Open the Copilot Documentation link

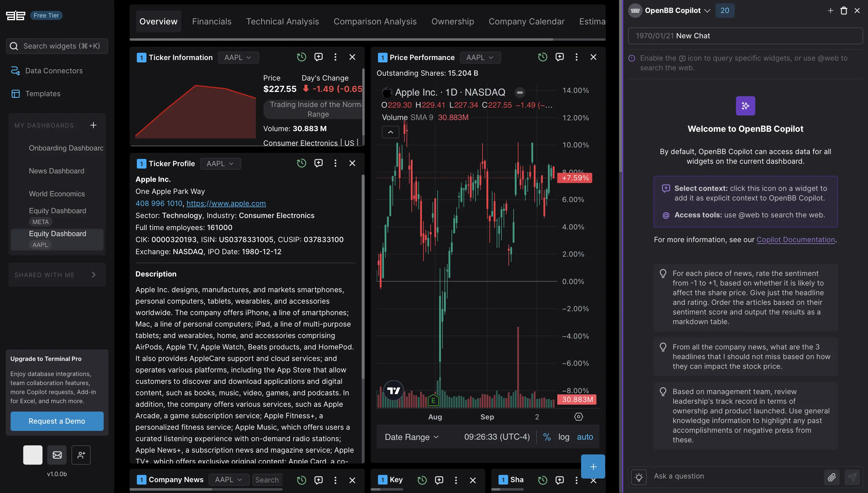tap(796, 239)
